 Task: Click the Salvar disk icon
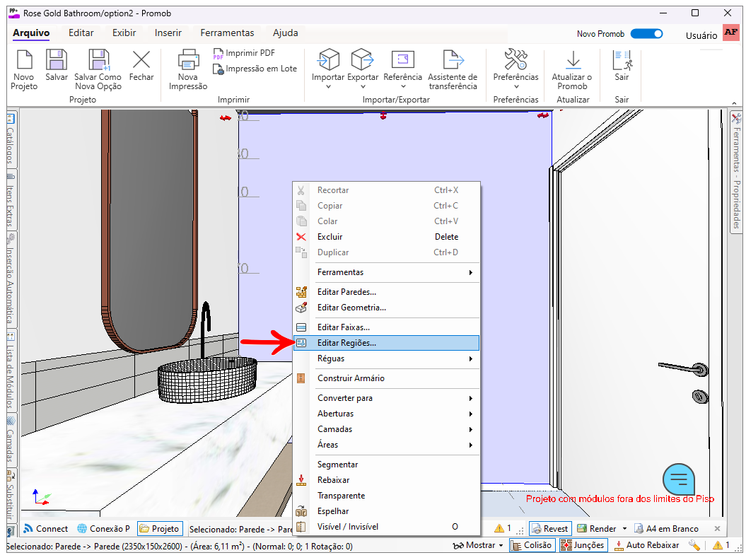click(x=56, y=60)
